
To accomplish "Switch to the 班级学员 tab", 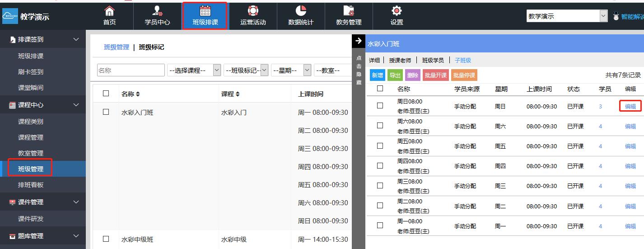I will pyautogui.click(x=433, y=60).
